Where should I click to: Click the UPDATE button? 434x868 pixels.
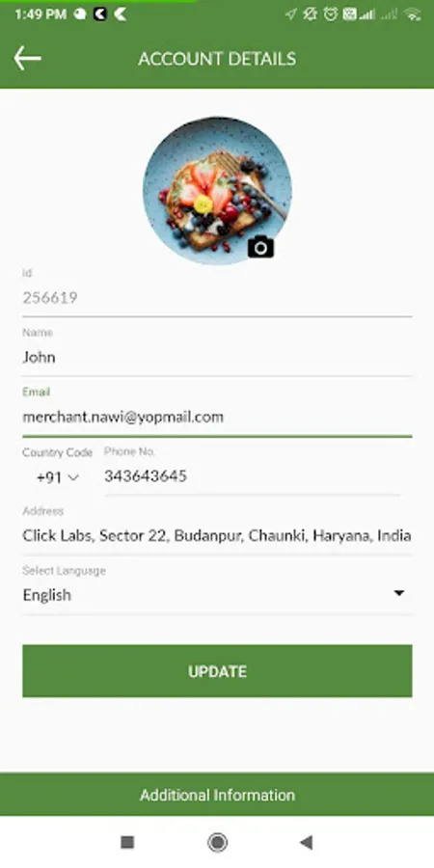[x=217, y=671]
